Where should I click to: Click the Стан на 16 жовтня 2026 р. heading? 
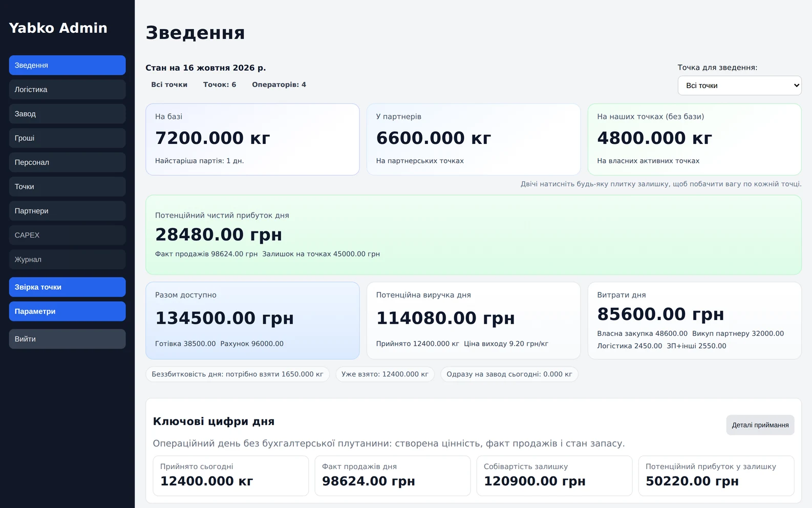[206, 68]
